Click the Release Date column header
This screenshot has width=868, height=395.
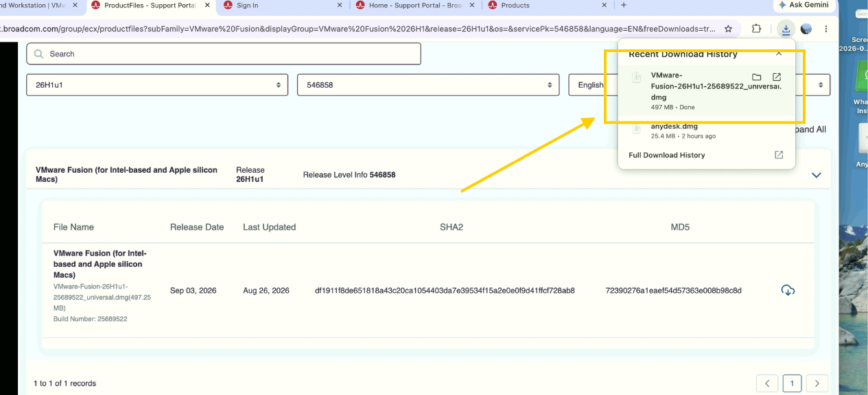click(197, 227)
